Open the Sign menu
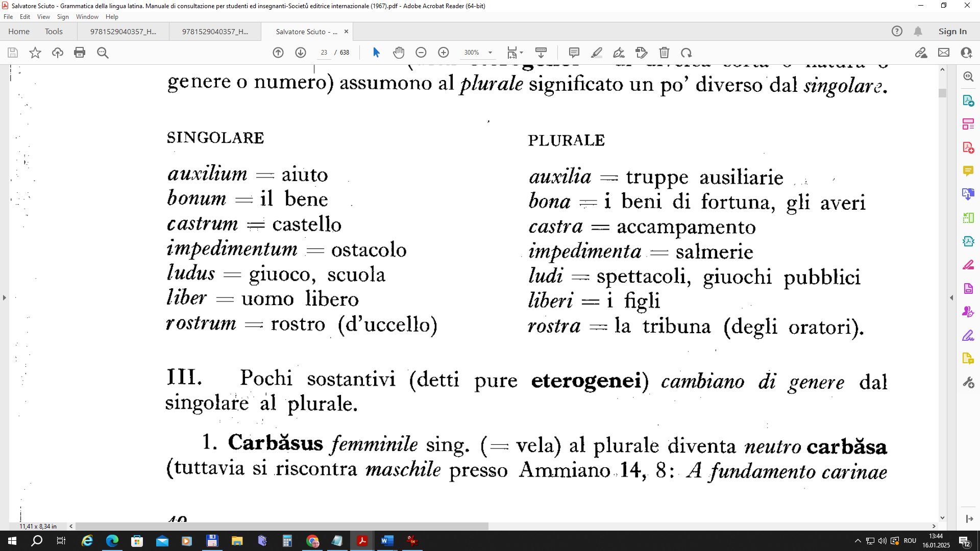 coord(63,17)
